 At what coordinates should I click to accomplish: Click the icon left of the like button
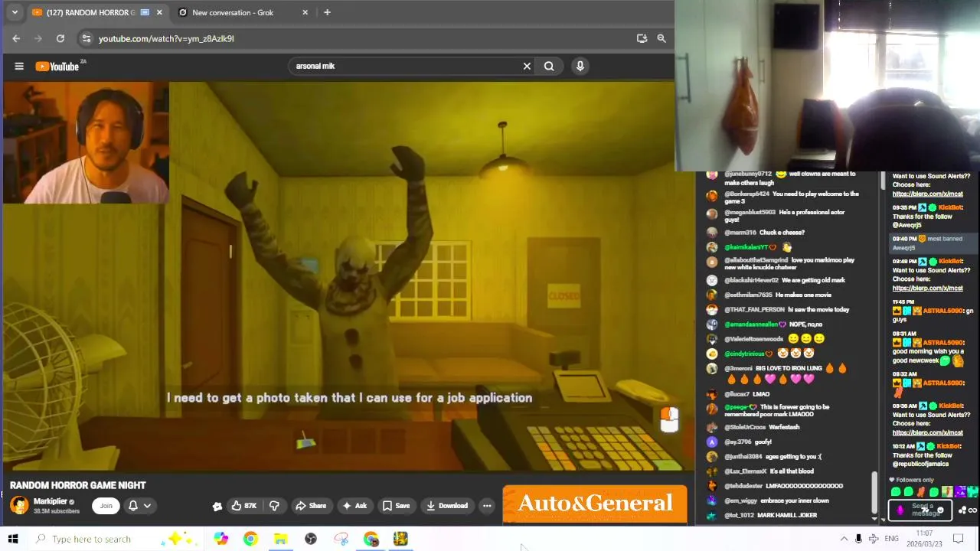pyautogui.click(x=217, y=506)
